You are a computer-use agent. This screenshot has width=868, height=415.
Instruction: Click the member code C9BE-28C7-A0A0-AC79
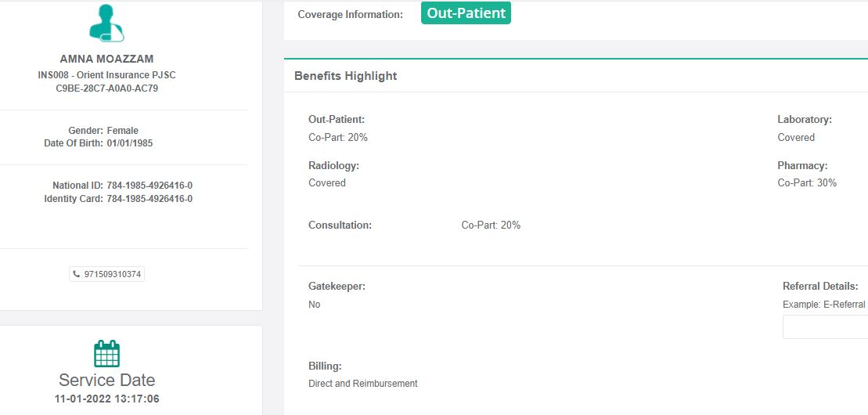106,88
